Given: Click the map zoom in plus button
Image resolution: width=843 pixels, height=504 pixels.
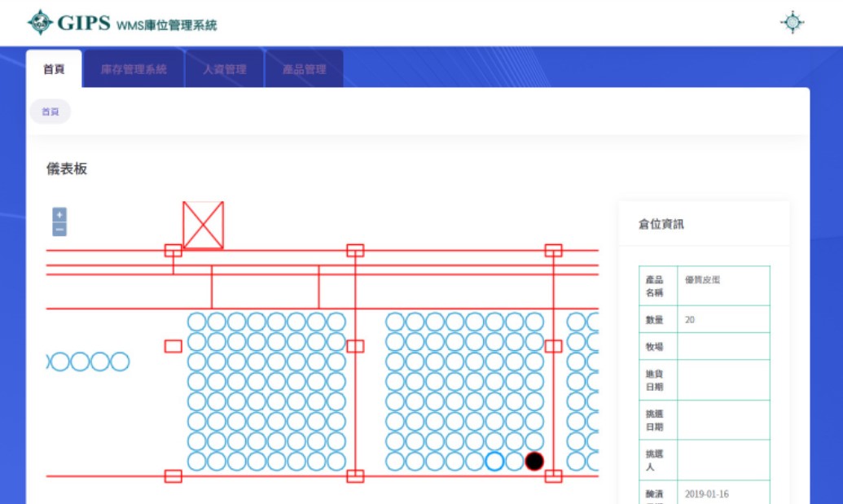Looking at the screenshot, I should tap(59, 215).
